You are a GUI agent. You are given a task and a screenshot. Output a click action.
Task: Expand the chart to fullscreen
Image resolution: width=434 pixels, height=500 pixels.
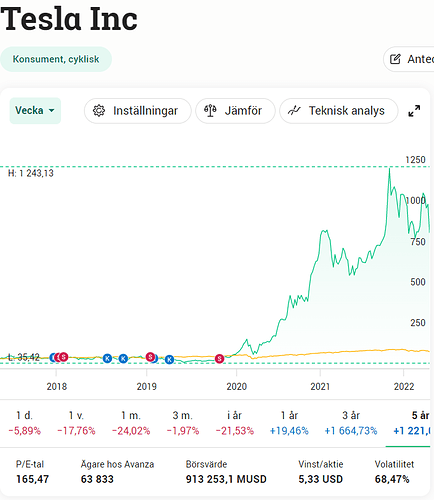point(414,111)
